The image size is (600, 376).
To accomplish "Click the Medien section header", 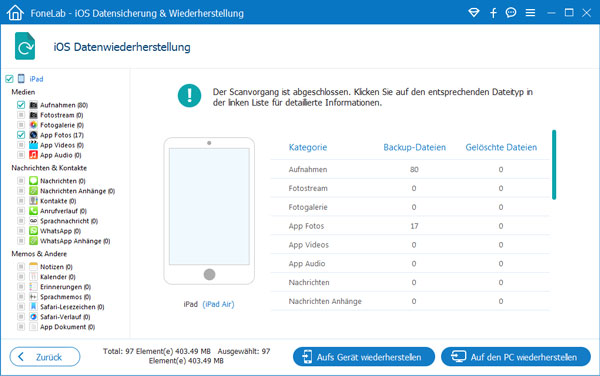I will 23,92.
